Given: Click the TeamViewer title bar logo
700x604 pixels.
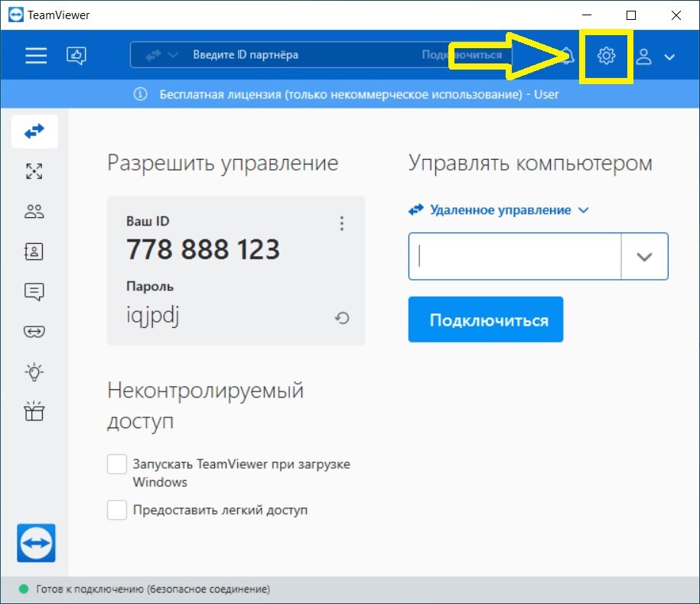Looking at the screenshot, I should [15, 15].
